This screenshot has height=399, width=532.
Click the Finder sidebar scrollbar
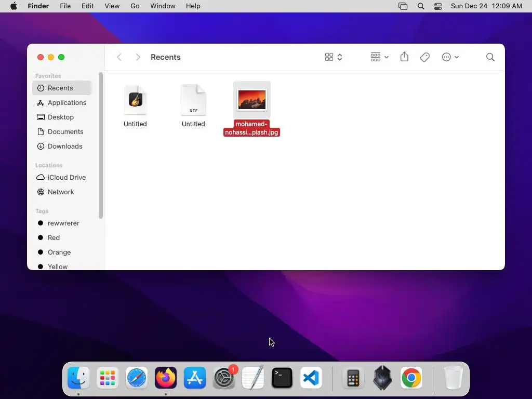click(x=100, y=145)
